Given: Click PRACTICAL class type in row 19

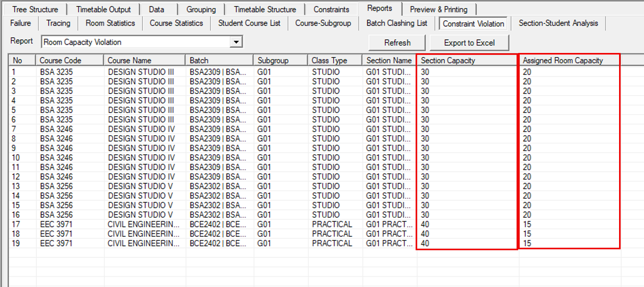Looking at the screenshot, I should (332, 243).
